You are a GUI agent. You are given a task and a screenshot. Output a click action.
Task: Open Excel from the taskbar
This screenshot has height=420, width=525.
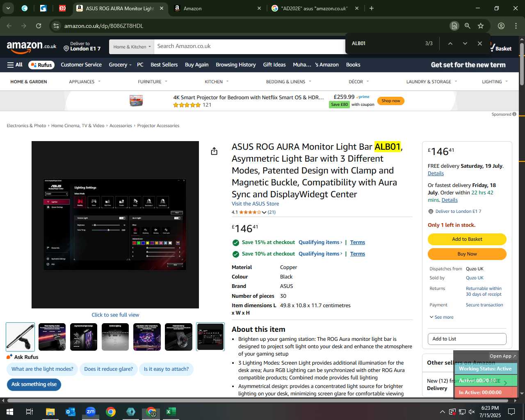(171, 412)
